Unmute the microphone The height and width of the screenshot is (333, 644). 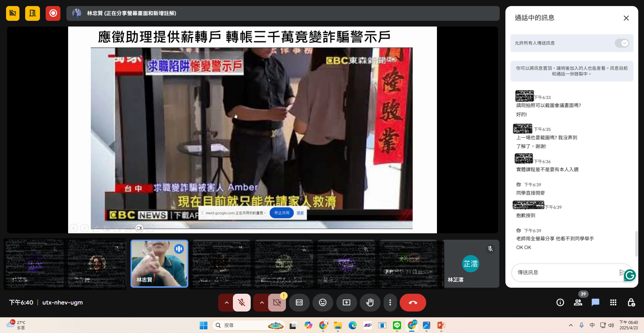(x=242, y=302)
